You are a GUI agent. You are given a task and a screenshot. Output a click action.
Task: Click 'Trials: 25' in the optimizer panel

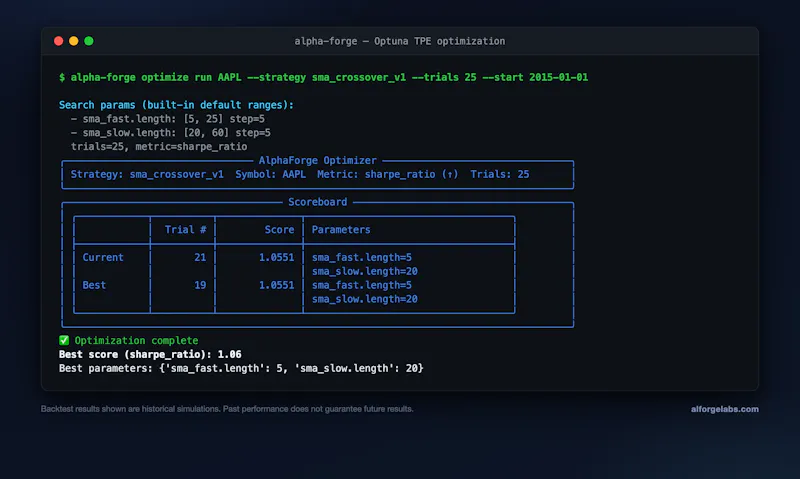499,174
